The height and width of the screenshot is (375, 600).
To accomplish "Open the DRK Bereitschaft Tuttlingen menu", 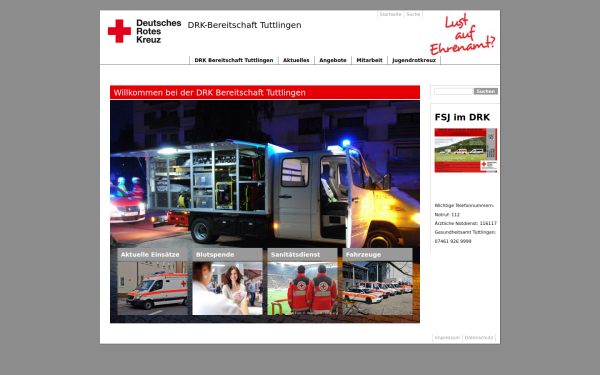I will coord(234,60).
